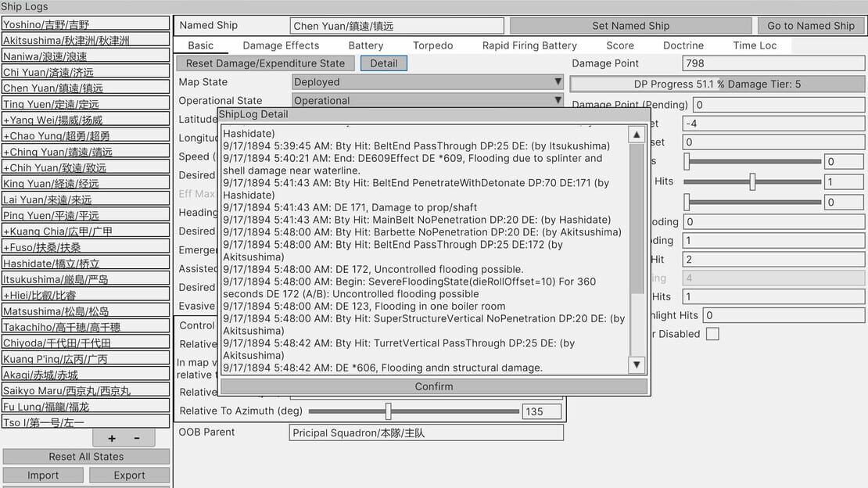Viewport: 868px width, 488px height.
Task: Open the Doctrine tab
Action: (x=683, y=45)
